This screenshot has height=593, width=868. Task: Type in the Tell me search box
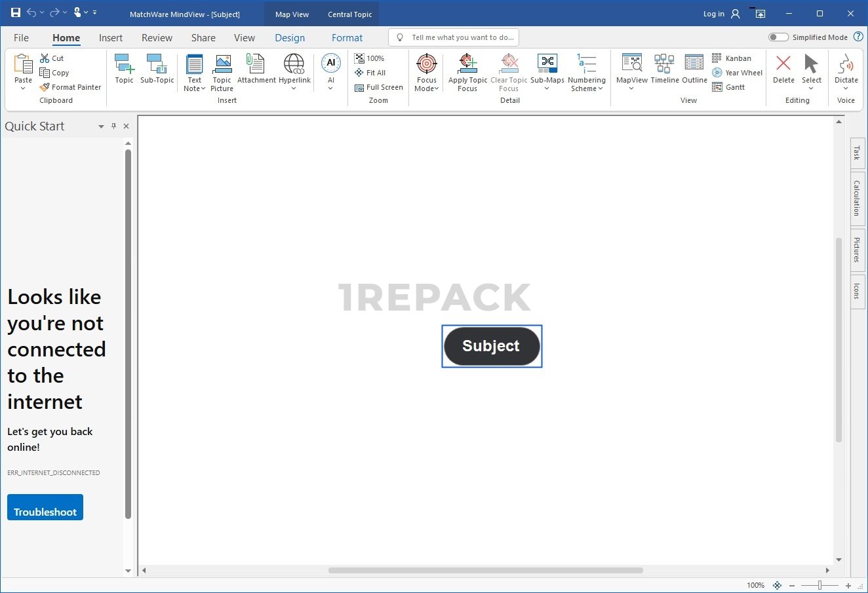click(459, 37)
